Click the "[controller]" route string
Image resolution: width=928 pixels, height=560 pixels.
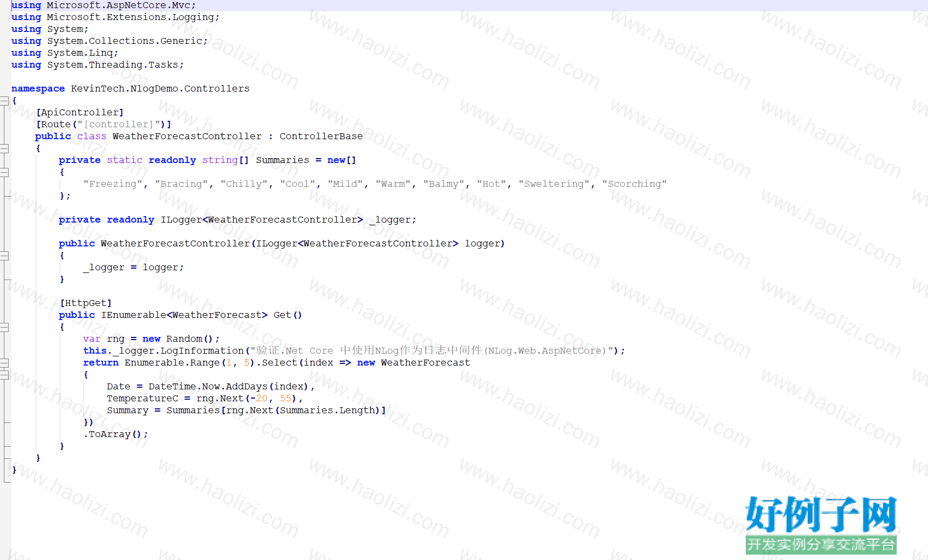pyautogui.click(x=119, y=125)
